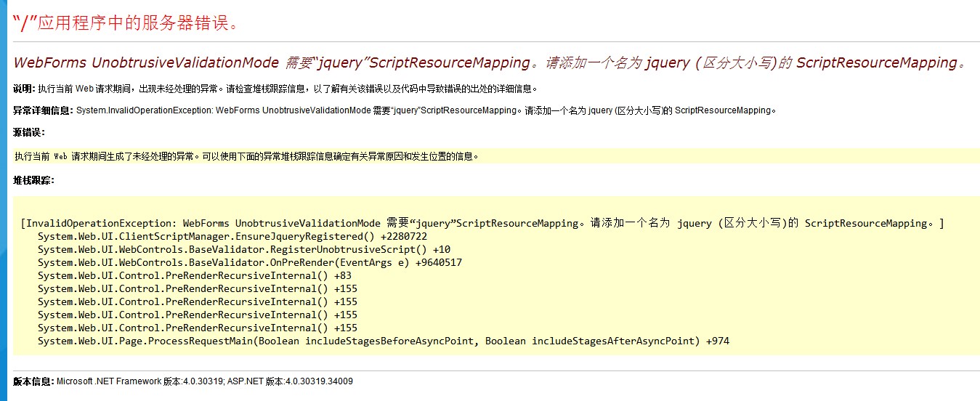Viewport: 980px width, 401px height.
Task: Click the 异常详细信息 exception details line
Action: [x=395, y=110]
